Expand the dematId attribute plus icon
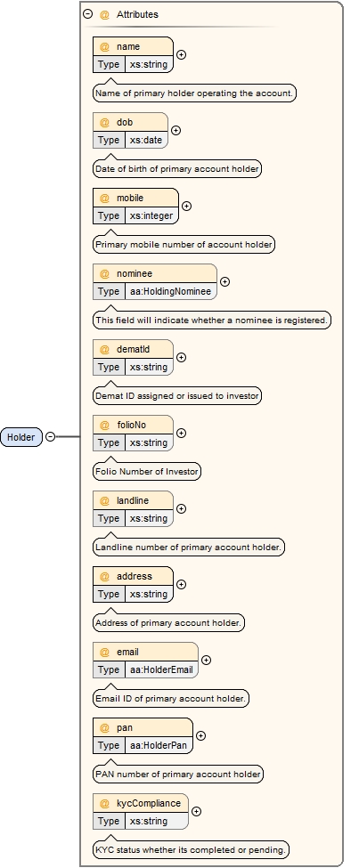359x868 pixels. tap(181, 358)
